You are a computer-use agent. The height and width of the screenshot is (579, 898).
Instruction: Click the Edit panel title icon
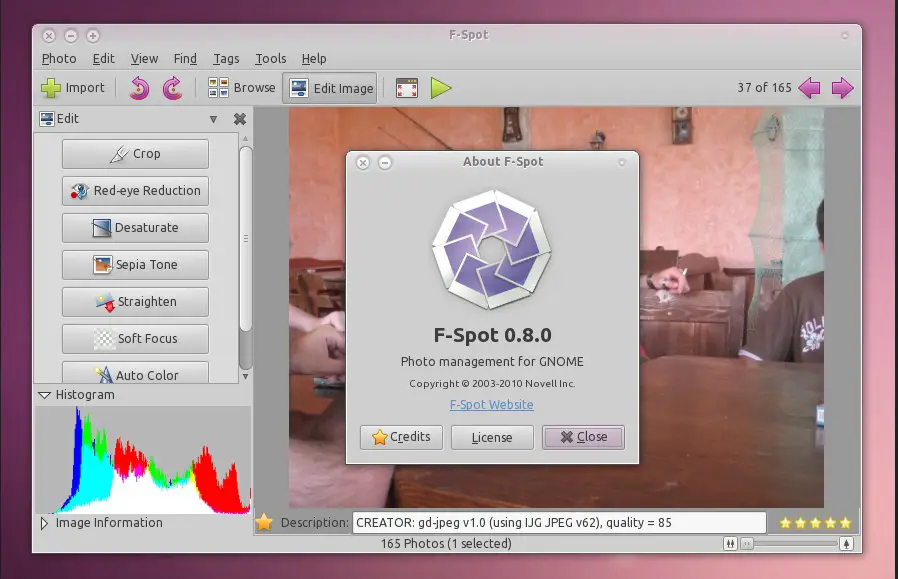(x=47, y=119)
